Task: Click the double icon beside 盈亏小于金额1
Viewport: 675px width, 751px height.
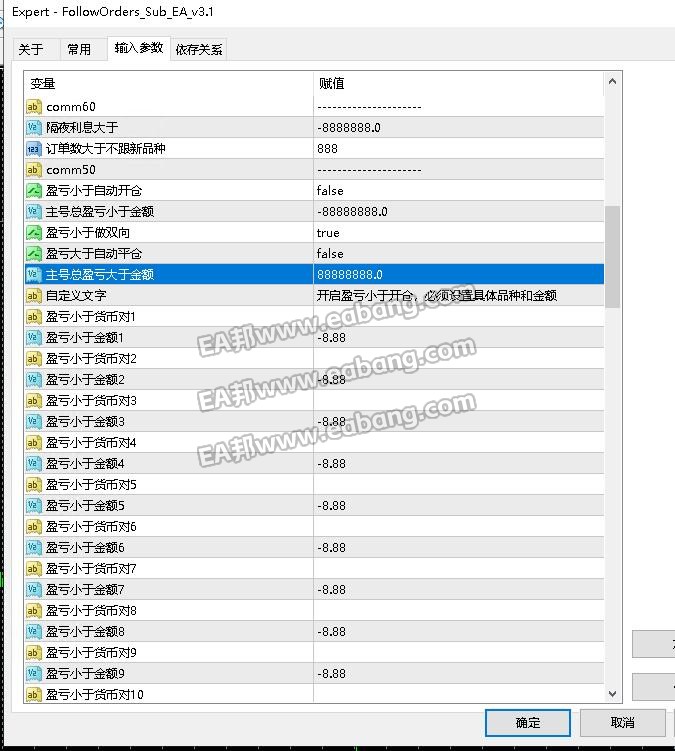Action: 34,338
